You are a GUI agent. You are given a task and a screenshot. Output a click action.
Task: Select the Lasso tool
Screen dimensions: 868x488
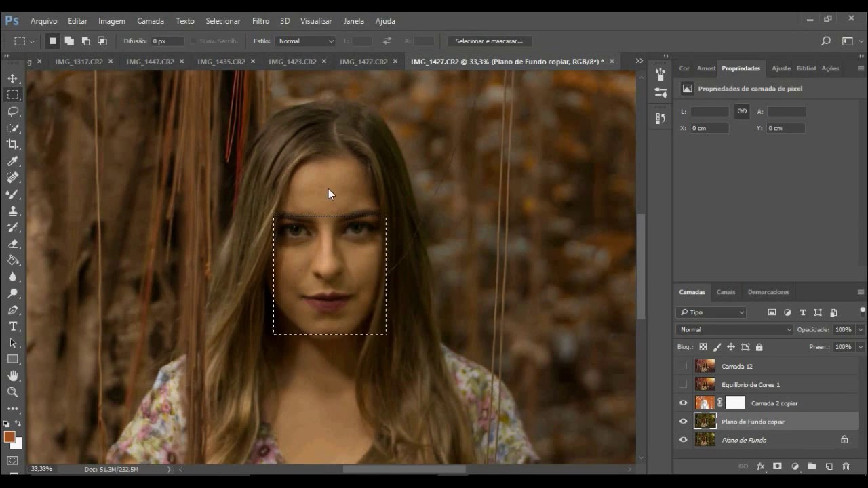(13, 111)
